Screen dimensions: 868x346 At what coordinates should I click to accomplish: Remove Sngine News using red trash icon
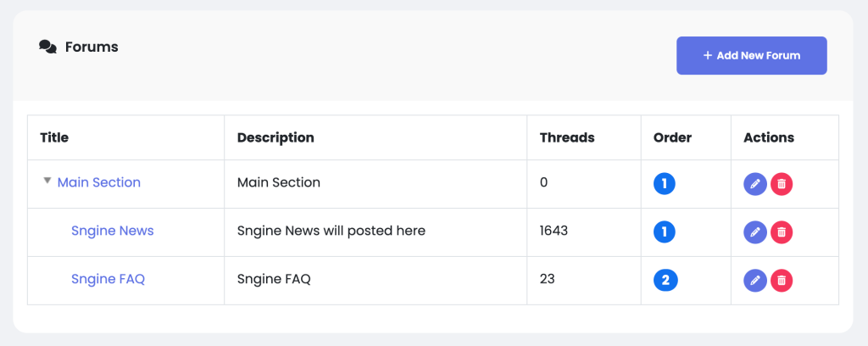click(782, 232)
